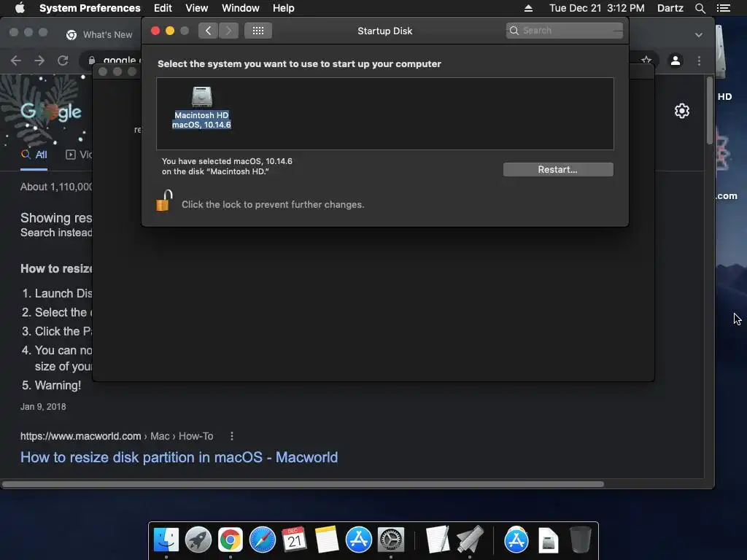Open TextEdit from the Dock
Image resolution: width=747 pixels, height=560 pixels.
(438, 540)
